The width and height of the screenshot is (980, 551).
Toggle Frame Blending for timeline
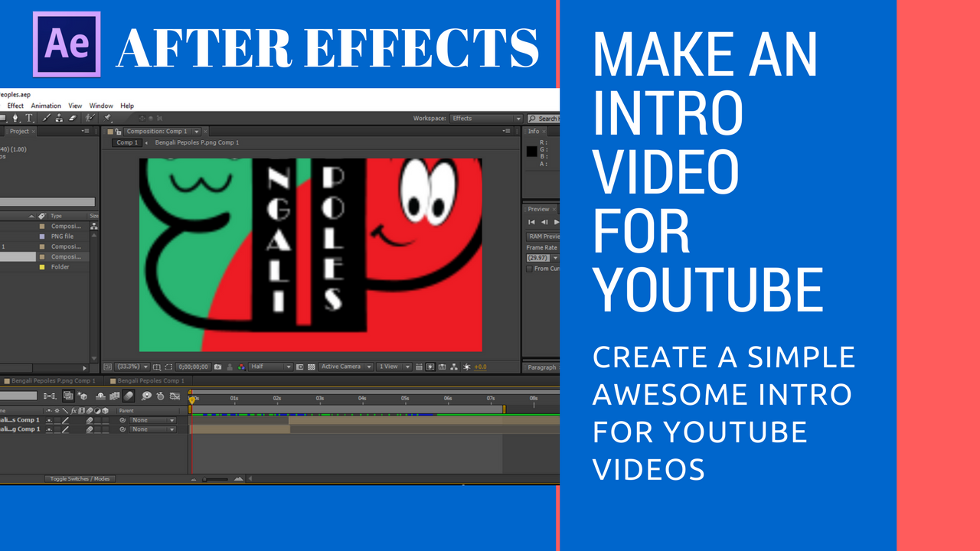[115, 396]
